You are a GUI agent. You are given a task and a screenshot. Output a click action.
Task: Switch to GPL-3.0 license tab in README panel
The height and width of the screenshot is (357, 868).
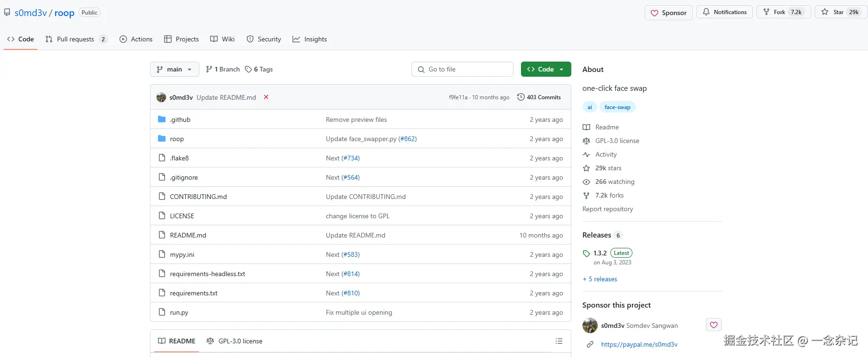coord(235,341)
